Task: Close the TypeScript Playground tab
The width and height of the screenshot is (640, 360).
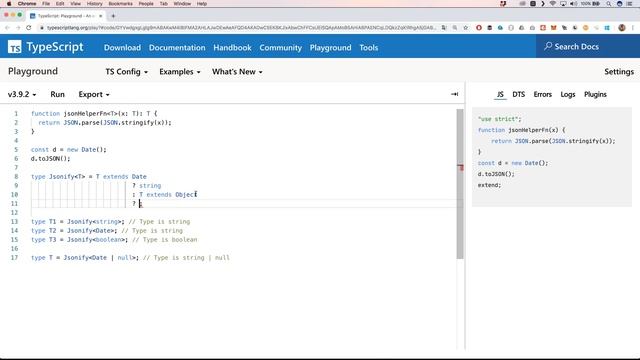Action: point(100,16)
